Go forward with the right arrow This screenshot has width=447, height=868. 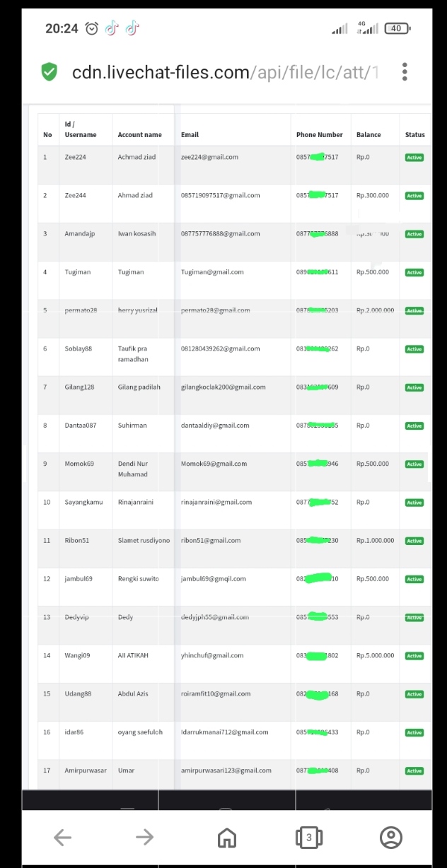pos(144,838)
